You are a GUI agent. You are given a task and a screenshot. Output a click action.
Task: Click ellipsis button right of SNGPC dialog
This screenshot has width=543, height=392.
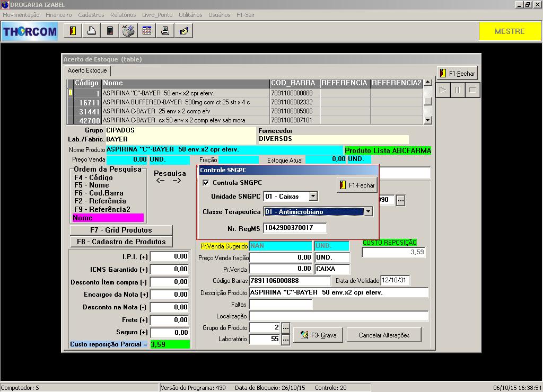click(x=401, y=200)
